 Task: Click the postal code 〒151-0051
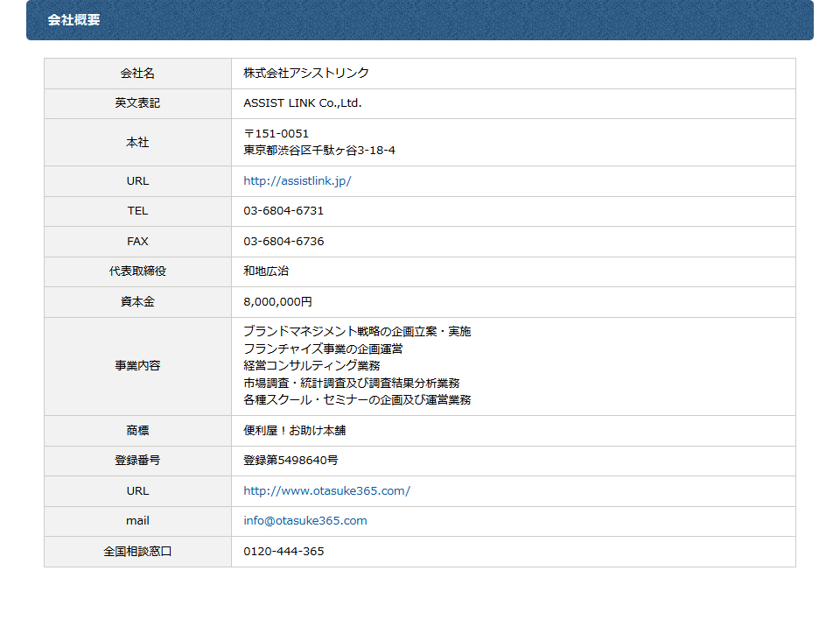click(x=276, y=134)
